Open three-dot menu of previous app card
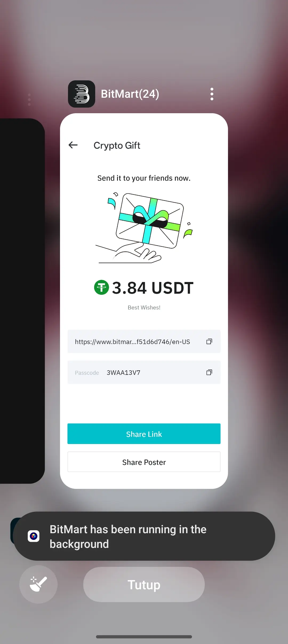Image resolution: width=288 pixels, height=644 pixels. click(x=29, y=100)
